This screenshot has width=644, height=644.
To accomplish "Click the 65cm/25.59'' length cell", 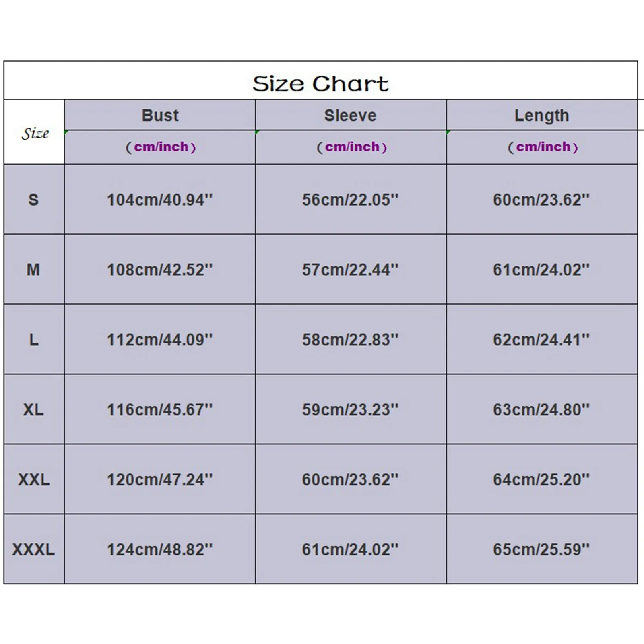I will tap(541, 549).
